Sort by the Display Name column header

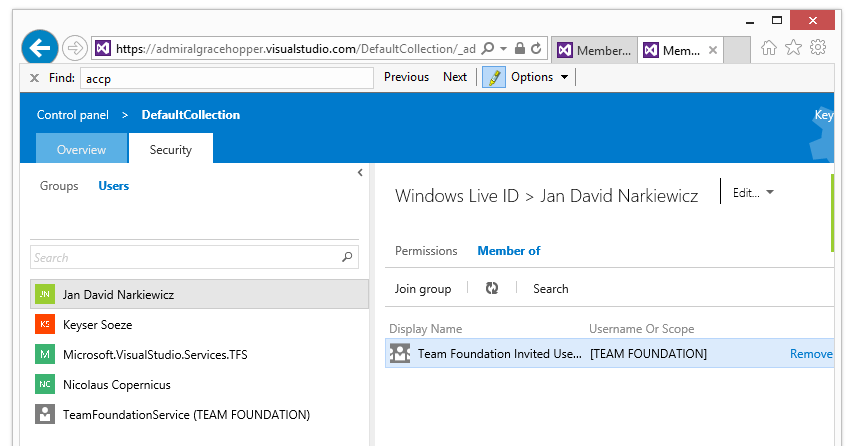(426, 329)
